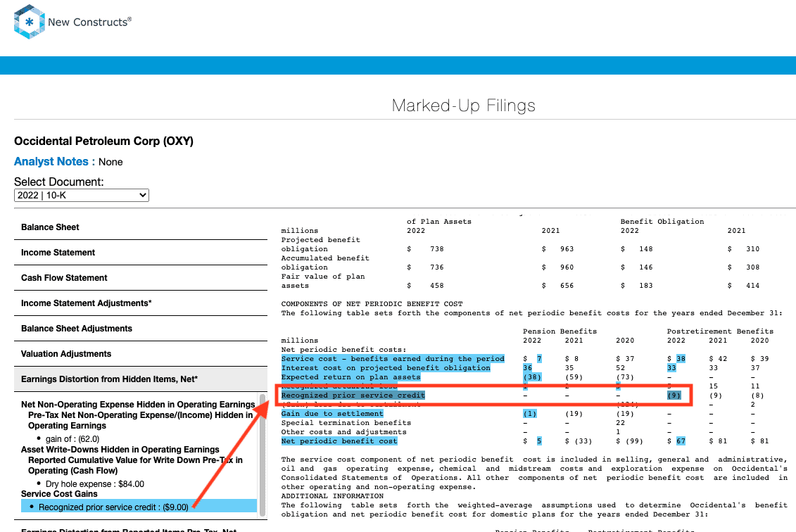796x532 pixels.
Task: Click the $ (33) net periodic benefit cost value
Action: click(579, 441)
